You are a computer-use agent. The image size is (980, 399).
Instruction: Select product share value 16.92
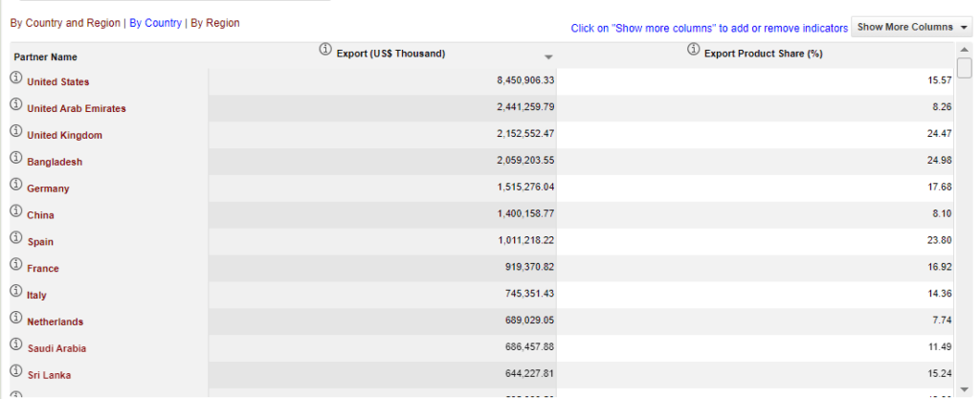(x=940, y=267)
